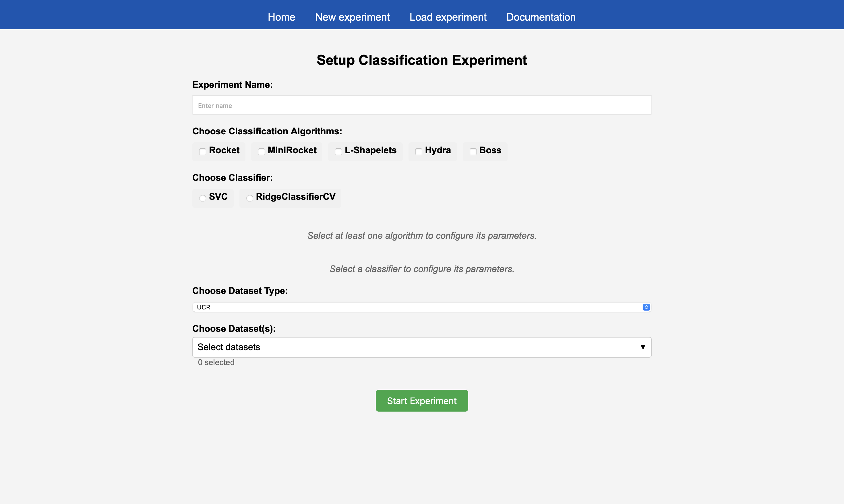
Task: Expand the Select datasets dropdown
Action: [x=421, y=347]
